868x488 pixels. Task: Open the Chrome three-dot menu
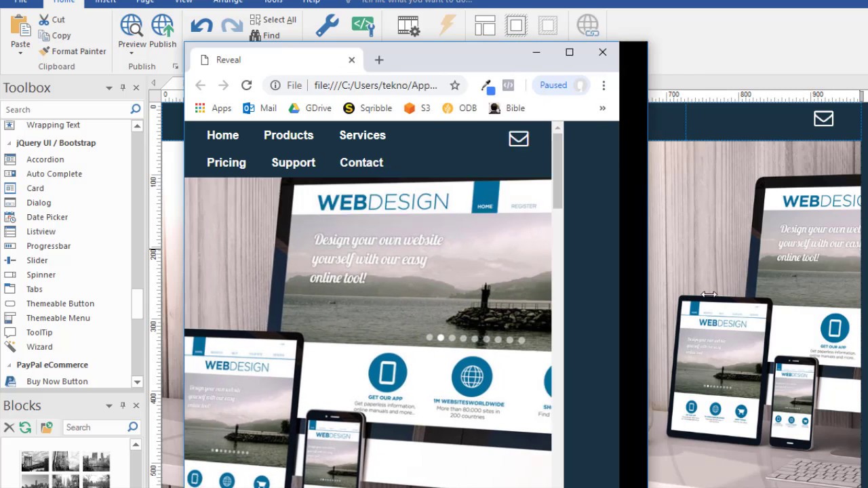(604, 85)
